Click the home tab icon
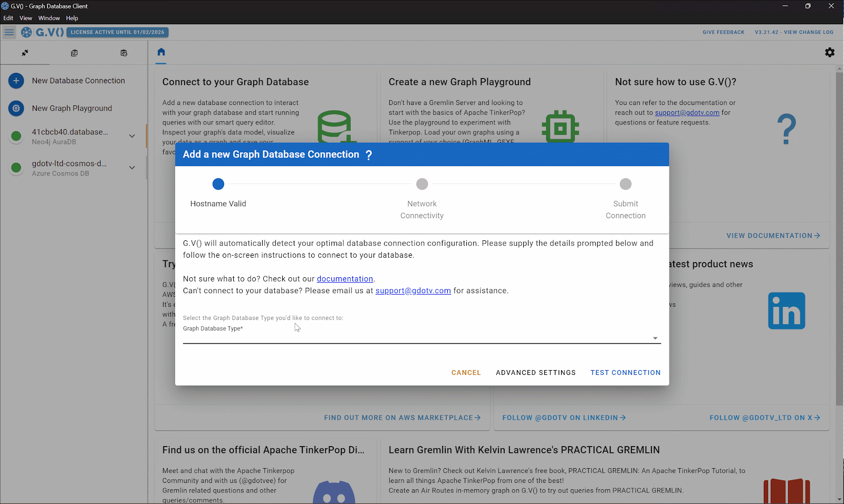Screen dimensions: 844x504 (161, 52)
